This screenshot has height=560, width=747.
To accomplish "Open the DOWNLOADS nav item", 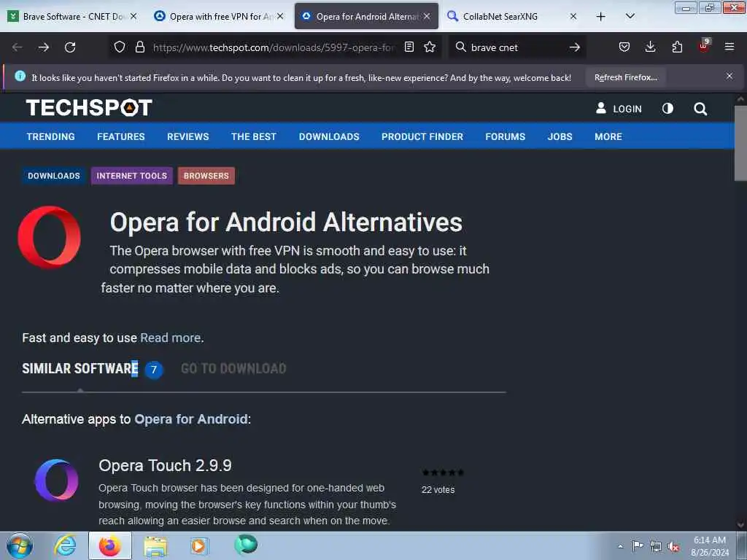I will coord(329,136).
